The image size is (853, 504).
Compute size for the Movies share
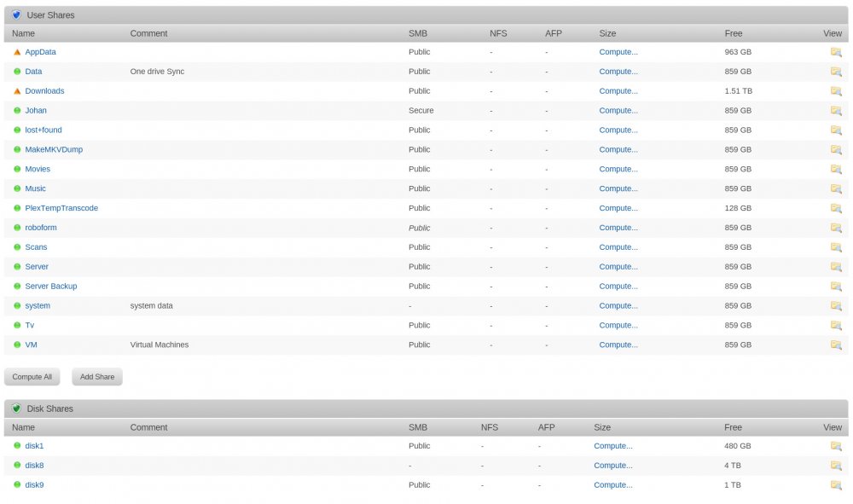618,169
